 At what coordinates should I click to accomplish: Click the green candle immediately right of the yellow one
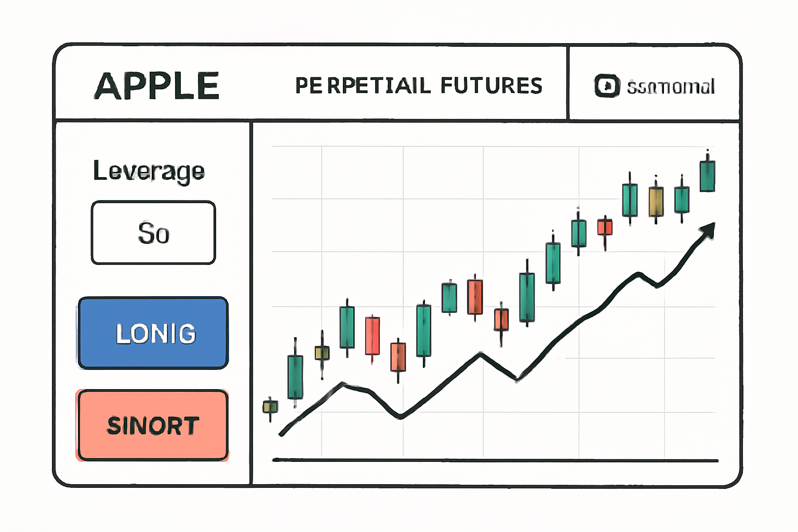tap(682, 200)
